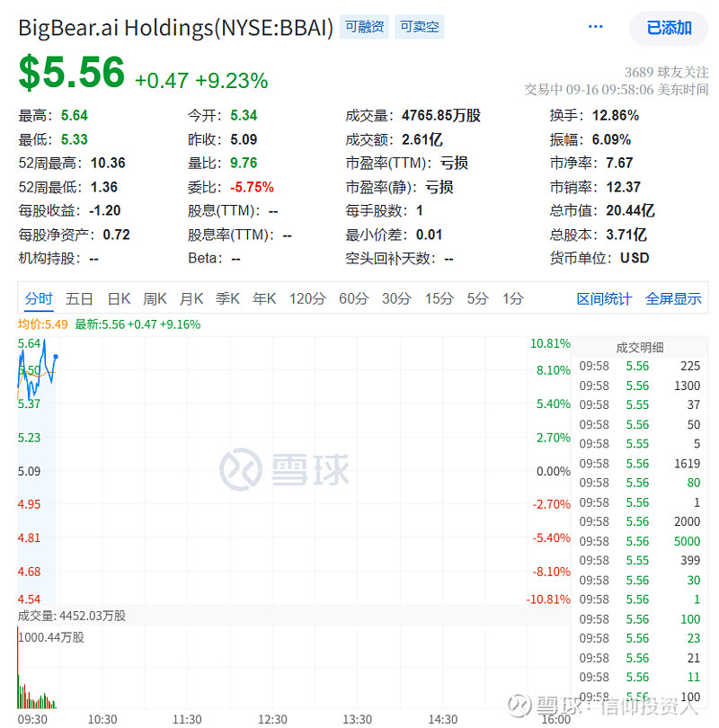Switch to the 5分 chart tab
Screen dimensions: 719x728
477,298
